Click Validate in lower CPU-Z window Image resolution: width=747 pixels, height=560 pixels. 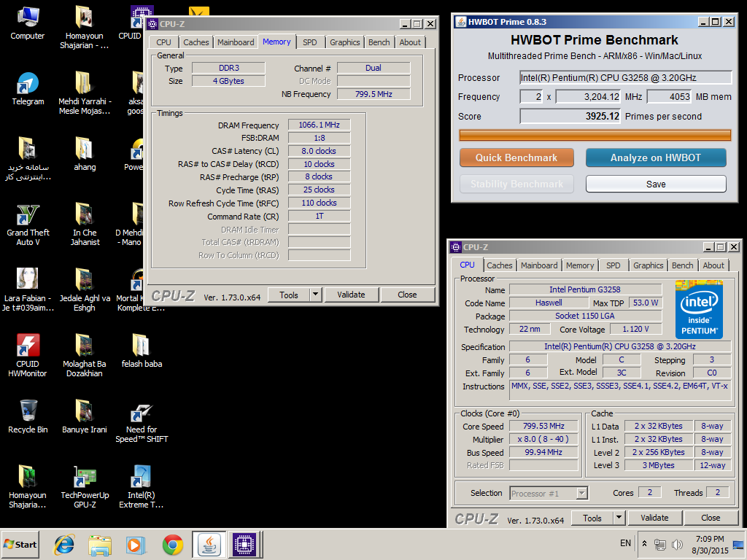654,518
